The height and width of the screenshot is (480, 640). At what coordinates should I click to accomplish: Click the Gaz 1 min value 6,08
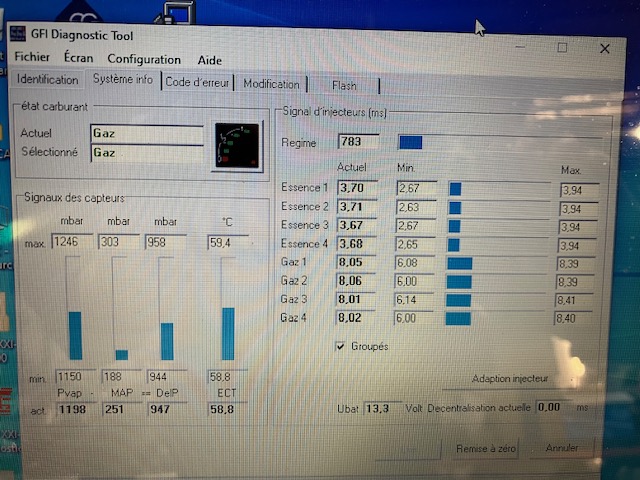414,263
